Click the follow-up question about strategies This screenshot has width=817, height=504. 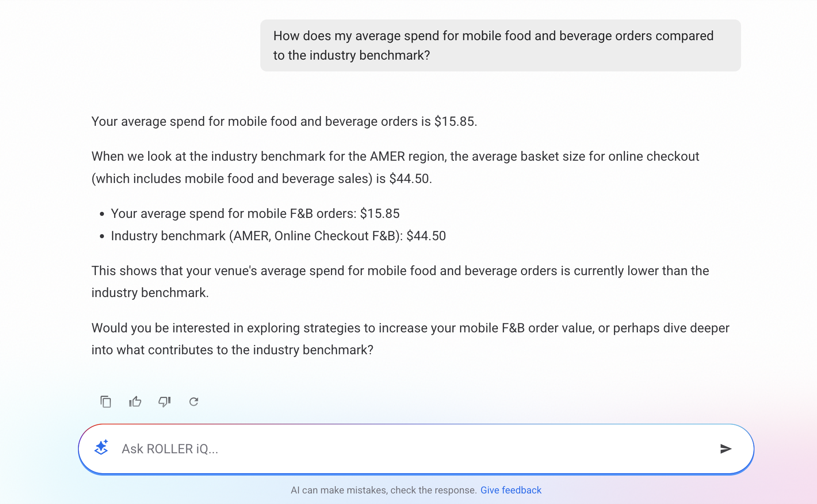[x=410, y=339]
